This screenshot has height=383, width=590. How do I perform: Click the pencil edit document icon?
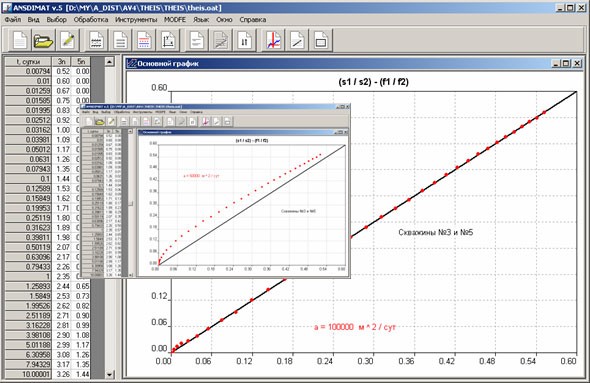click(x=67, y=40)
